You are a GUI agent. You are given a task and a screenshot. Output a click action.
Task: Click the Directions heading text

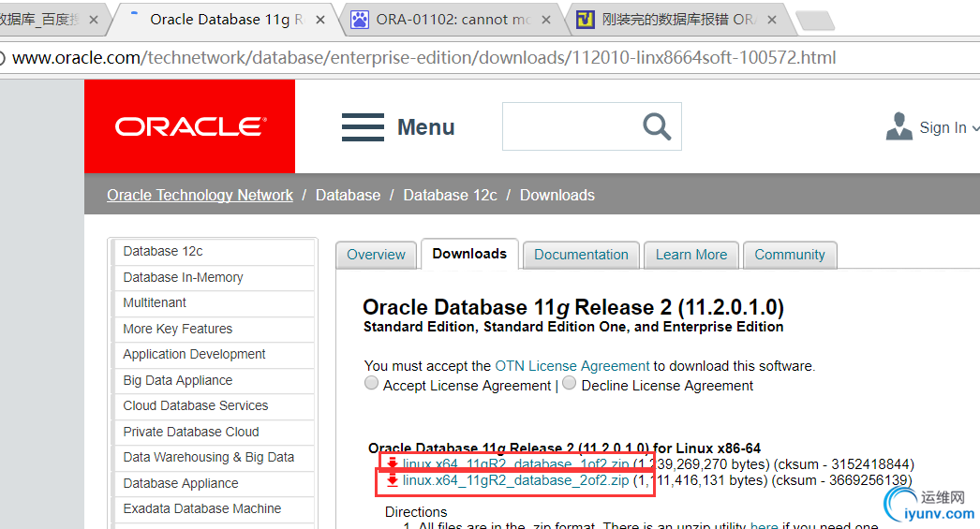(x=416, y=512)
